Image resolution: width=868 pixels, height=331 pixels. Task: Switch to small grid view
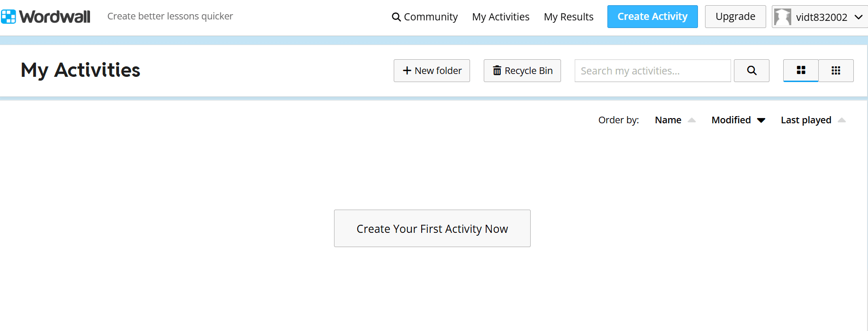(x=836, y=70)
